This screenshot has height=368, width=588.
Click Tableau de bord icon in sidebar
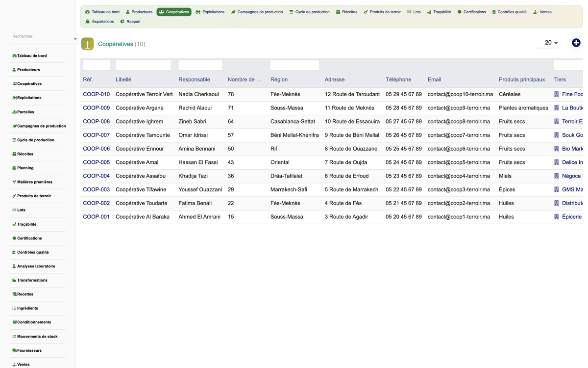[14, 56]
